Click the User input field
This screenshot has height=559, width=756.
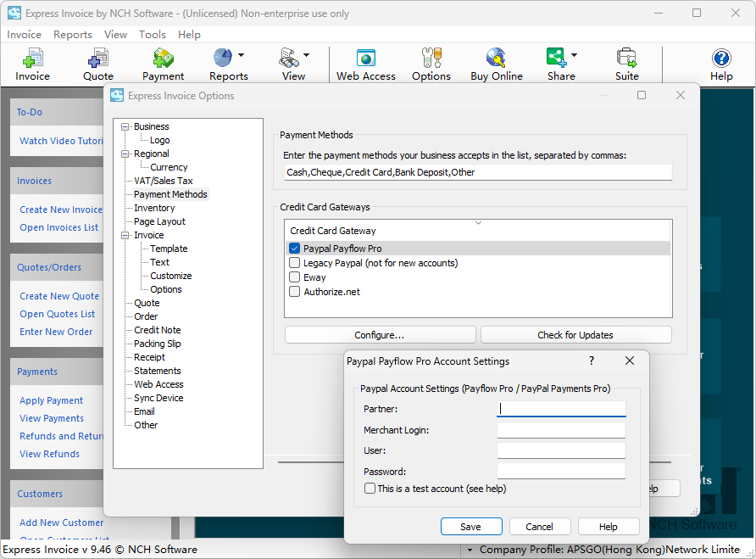[x=561, y=450]
